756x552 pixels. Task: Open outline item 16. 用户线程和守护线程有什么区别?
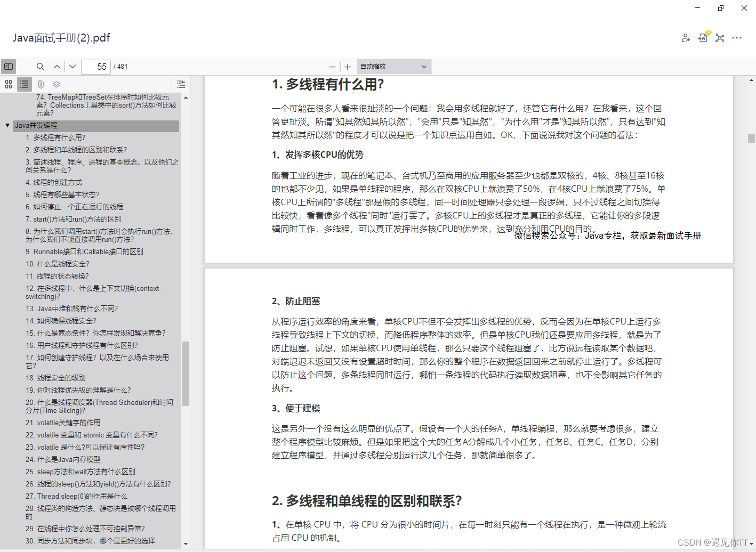82,345
